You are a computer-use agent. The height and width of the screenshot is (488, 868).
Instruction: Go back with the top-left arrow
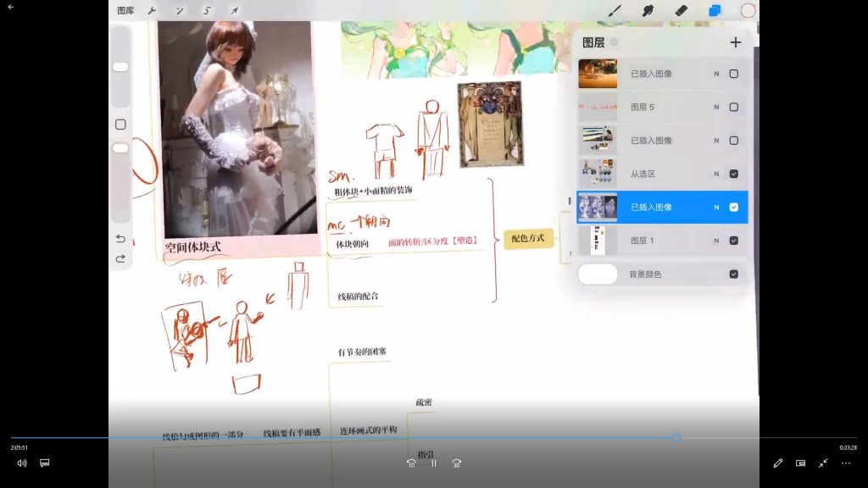[x=10, y=7]
